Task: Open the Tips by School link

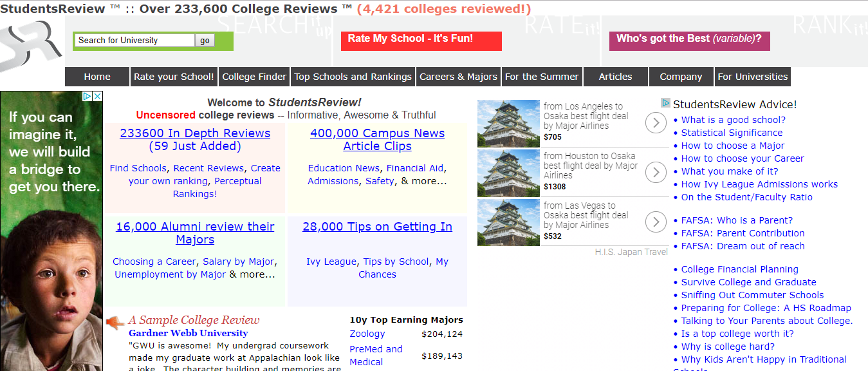Action: pos(396,262)
